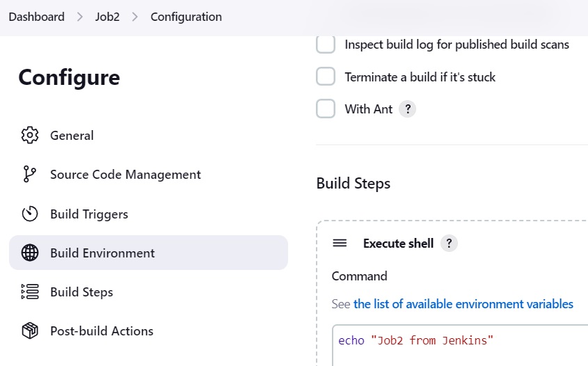Click inside the shell Command text field

460,345
